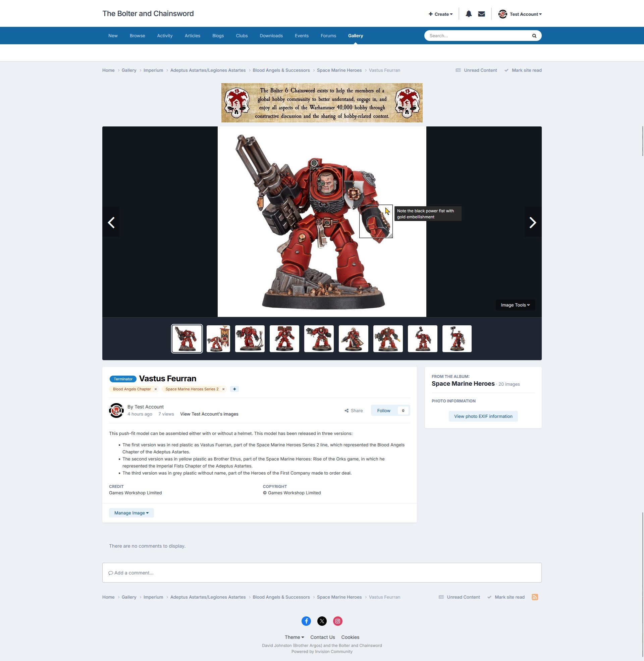Open the X (Twitter) social icon
The height and width of the screenshot is (661, 644).
click(x=322, y=621)
